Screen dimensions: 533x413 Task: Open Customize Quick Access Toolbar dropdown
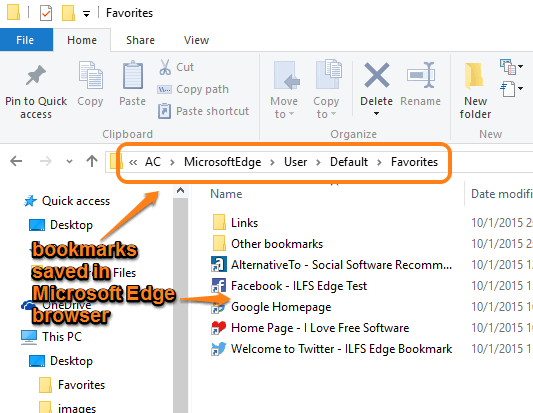coord(87,14)
